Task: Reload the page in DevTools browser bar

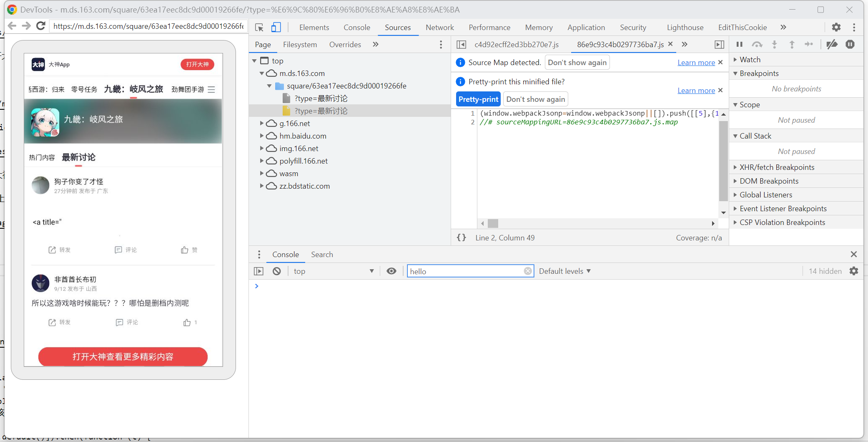Action: click(x=40, y=26)
